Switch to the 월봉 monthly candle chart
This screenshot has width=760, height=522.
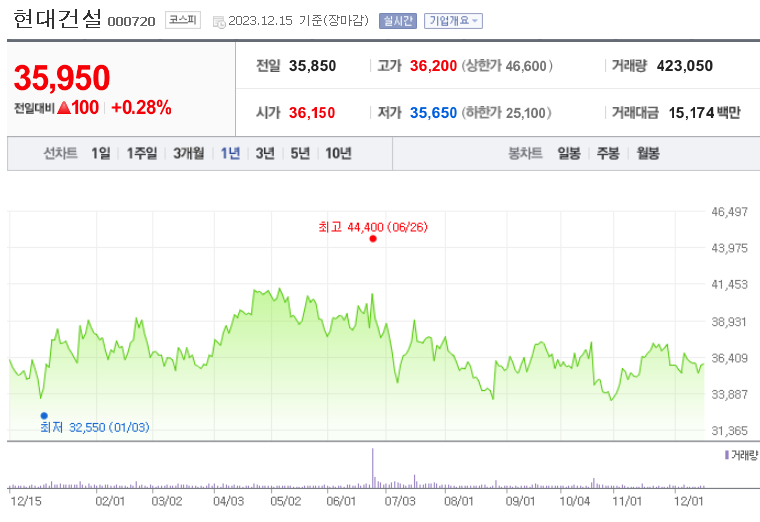click(x=648, y=154)
